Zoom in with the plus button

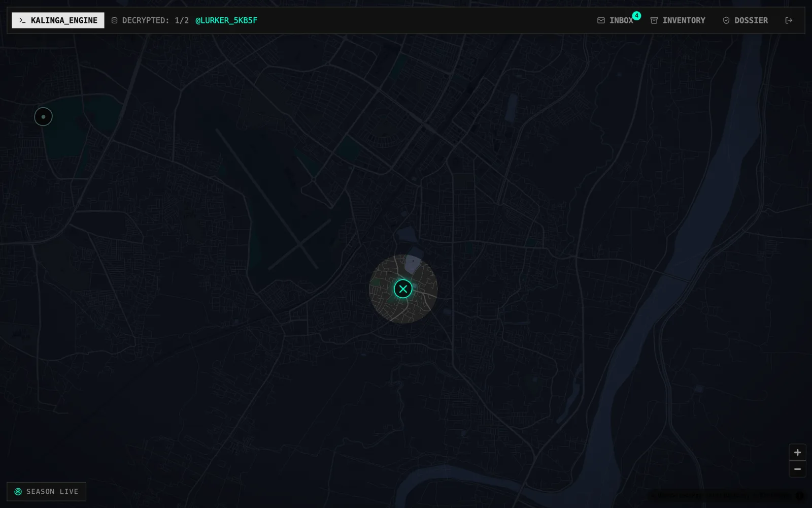click(x=797, y=452)
